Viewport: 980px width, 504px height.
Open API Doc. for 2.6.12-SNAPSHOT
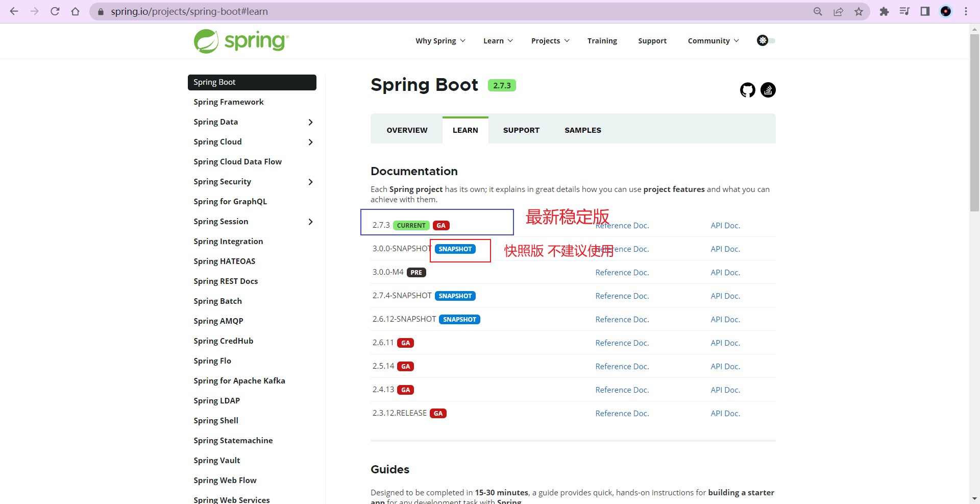[725, 320]
